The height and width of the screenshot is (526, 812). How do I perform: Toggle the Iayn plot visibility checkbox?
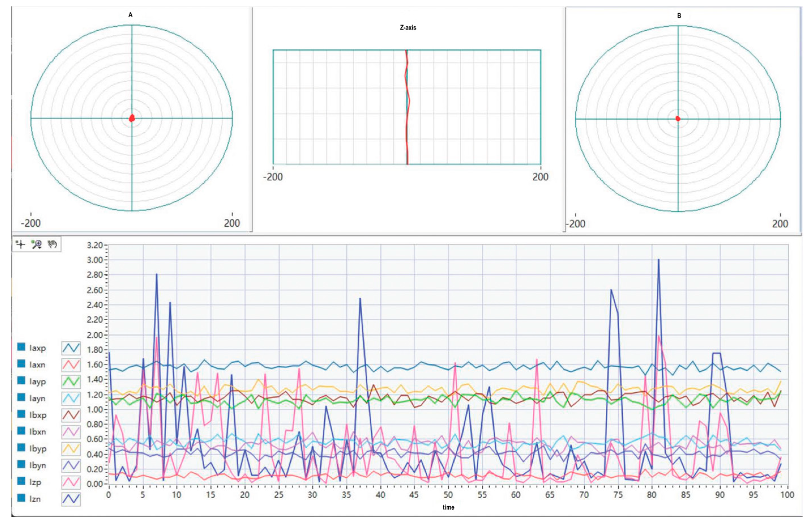point(21,397)
